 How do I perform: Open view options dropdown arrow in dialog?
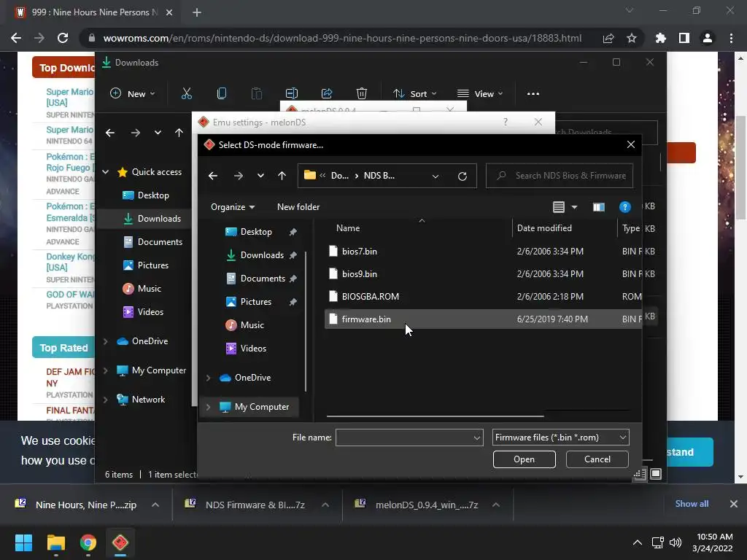pos(574,207)
